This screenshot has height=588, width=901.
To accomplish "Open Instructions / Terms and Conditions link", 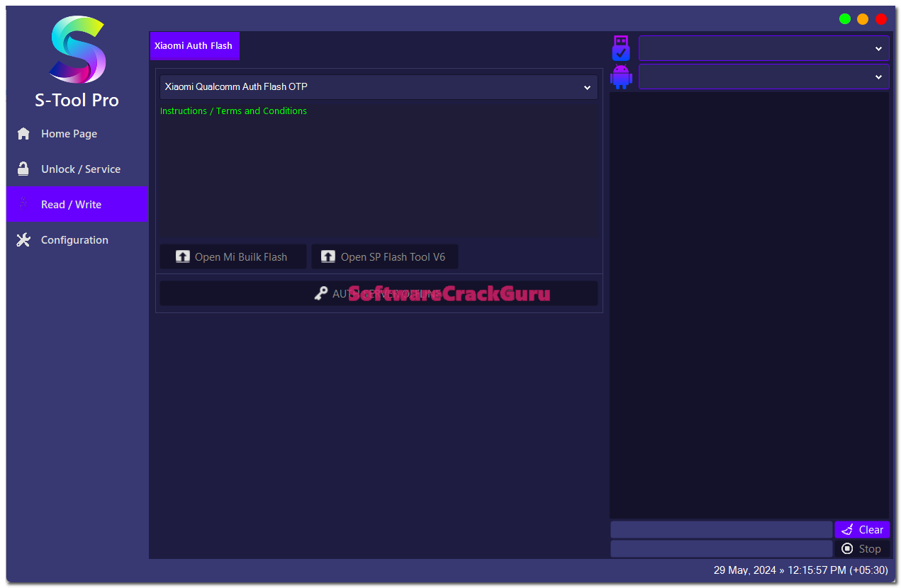I will click(x=233, y=111).
